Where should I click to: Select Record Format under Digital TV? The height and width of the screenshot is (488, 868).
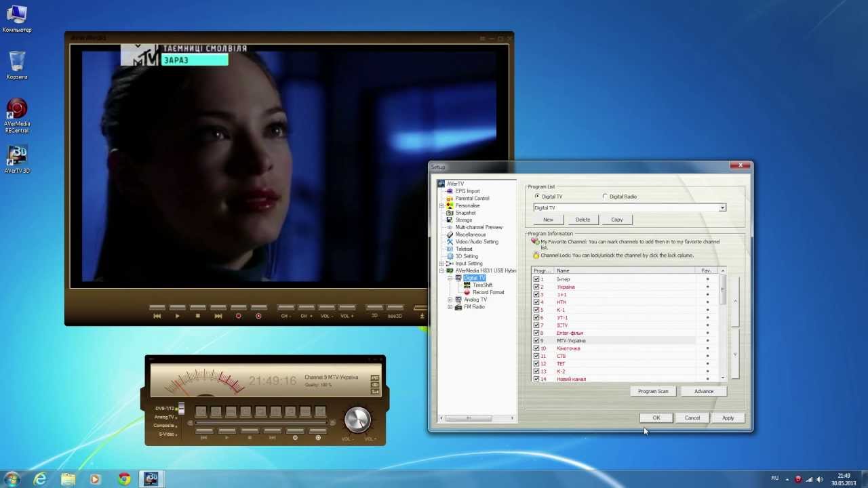click(x=488, y=292)
